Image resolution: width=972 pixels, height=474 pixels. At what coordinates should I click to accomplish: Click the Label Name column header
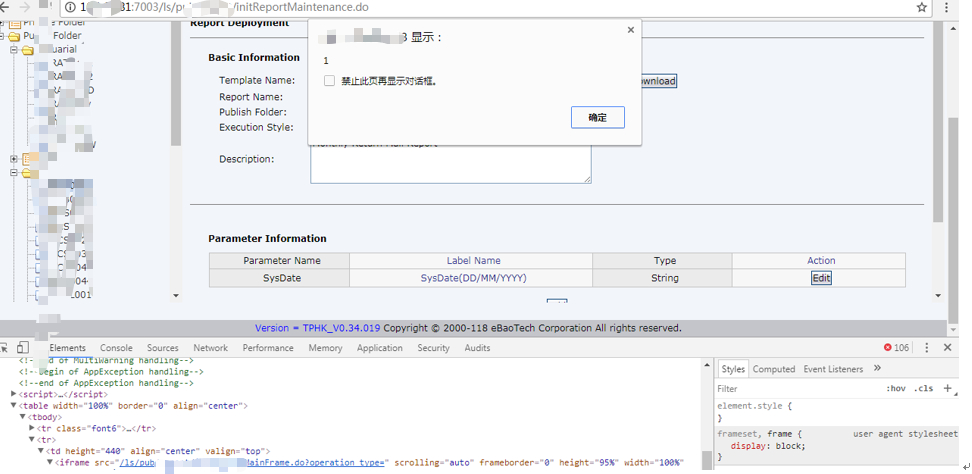(x=474, y=261)
